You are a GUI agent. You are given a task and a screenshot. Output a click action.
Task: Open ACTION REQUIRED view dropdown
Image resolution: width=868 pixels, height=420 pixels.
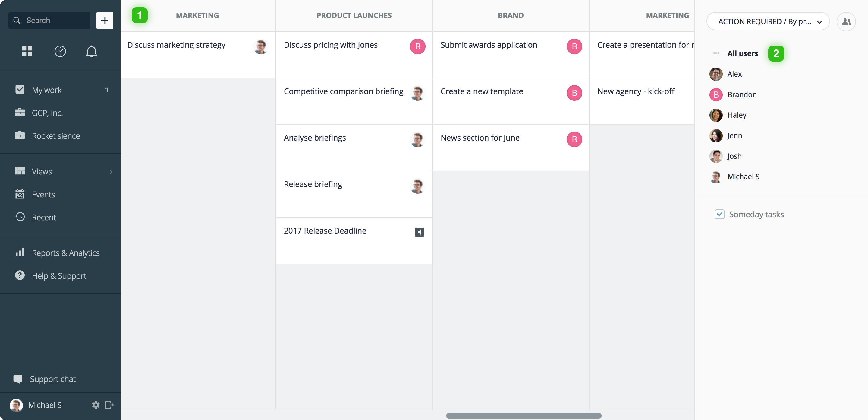(768, 22)
